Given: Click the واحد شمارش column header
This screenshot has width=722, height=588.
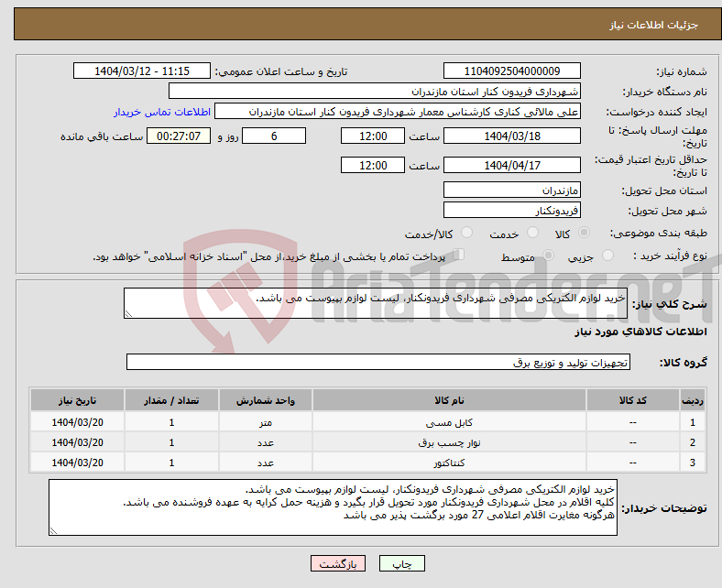Looking at the screenshot, I should pyautogui.click(x=266, y=400).
